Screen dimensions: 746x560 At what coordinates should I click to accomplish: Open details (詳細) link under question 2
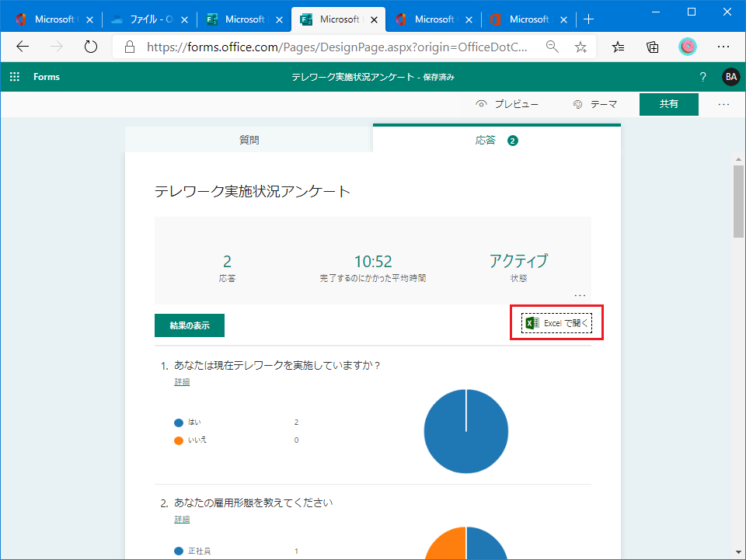(182, 519)
